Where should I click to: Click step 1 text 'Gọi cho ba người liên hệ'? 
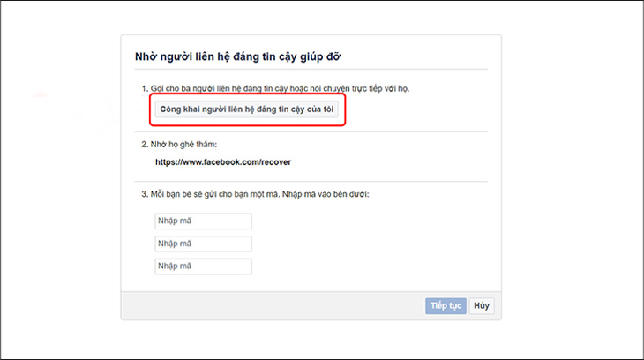pyautogui.click(x=196, y=89)
